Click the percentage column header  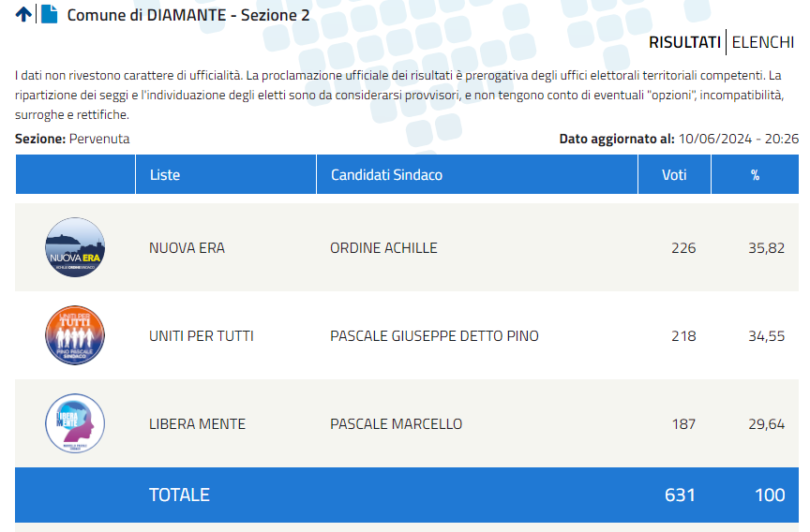click(756, 174)
